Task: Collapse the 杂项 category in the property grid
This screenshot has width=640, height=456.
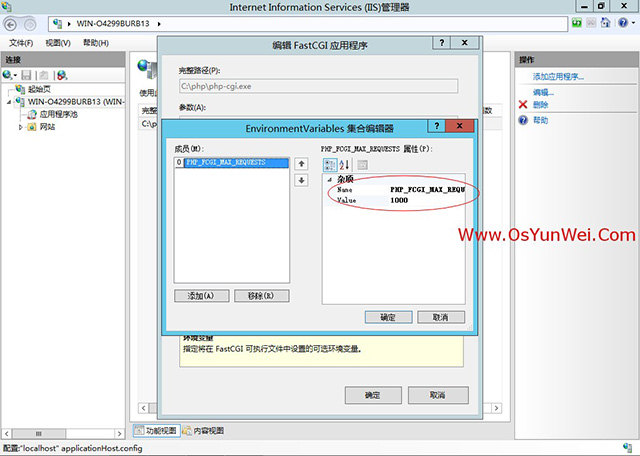Action: [x=328, y=179]
